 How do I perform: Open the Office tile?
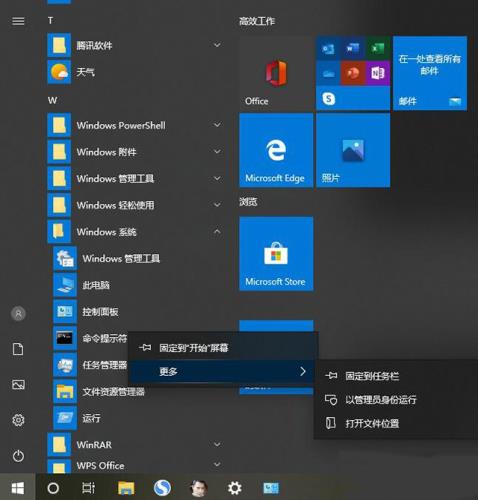(276, 73)
